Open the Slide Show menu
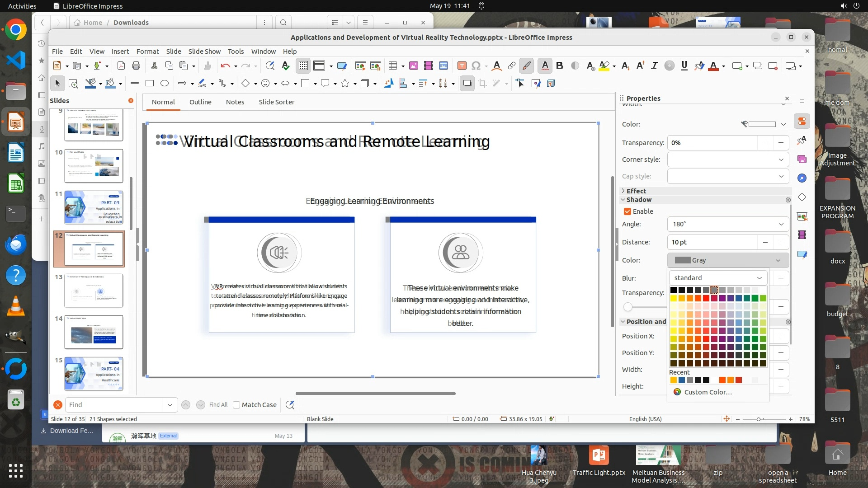This screenshot has height=488, width=868. tap(204, 52)
